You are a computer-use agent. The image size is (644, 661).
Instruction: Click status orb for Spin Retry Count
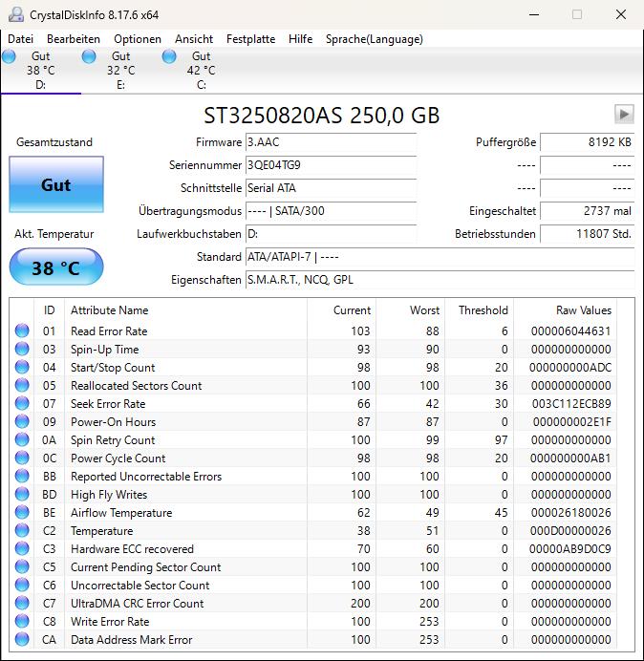(22, 439)
